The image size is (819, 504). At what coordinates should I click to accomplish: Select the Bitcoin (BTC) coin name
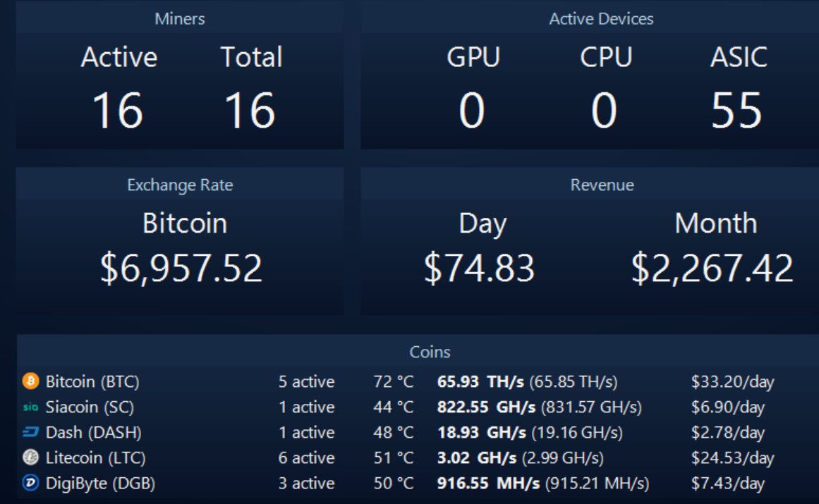coord(92,382)
